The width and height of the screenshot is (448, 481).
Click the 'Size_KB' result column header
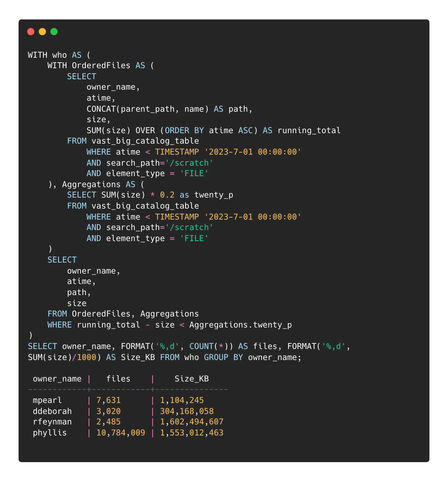(192, 379)
